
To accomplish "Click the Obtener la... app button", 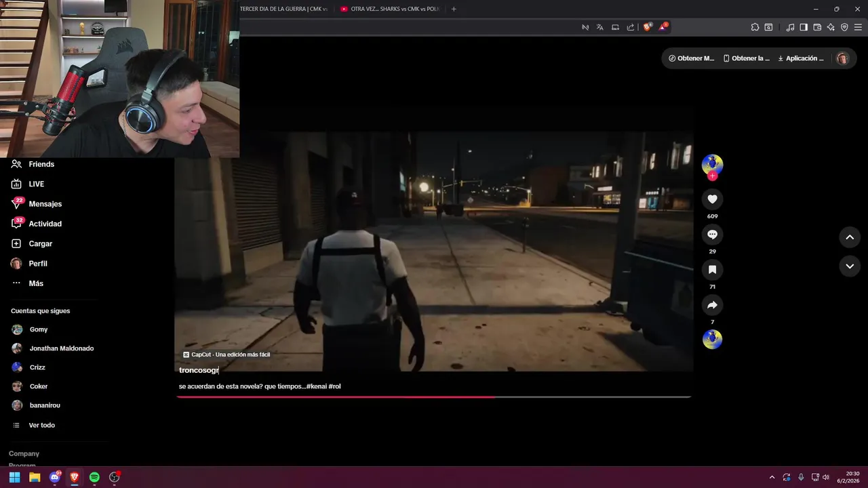I will point(746,58).
